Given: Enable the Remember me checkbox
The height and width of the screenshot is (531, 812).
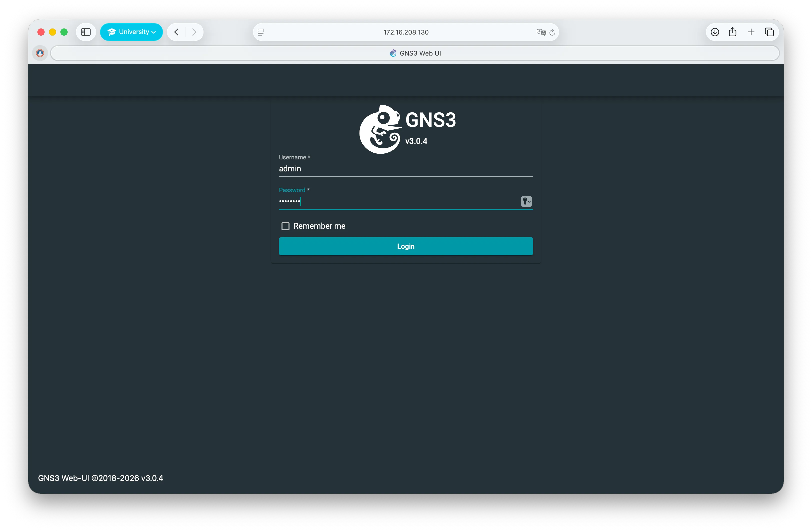Looking at the screenshot, I should click(x=285, y=226).
